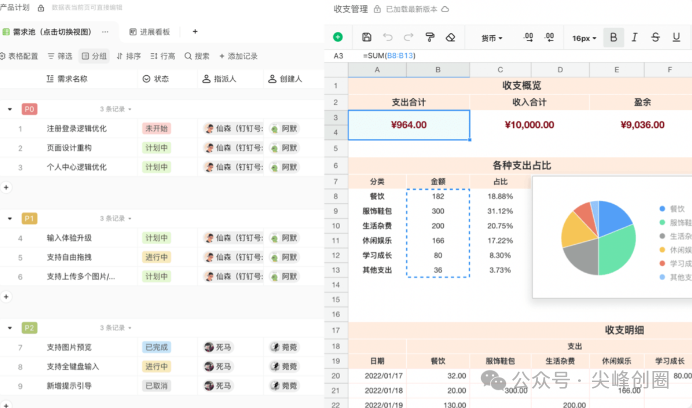Click the lock icon beside 收支管理
Image resolution: width=692 pixels, height=408 pixels.
coord(377,9)
